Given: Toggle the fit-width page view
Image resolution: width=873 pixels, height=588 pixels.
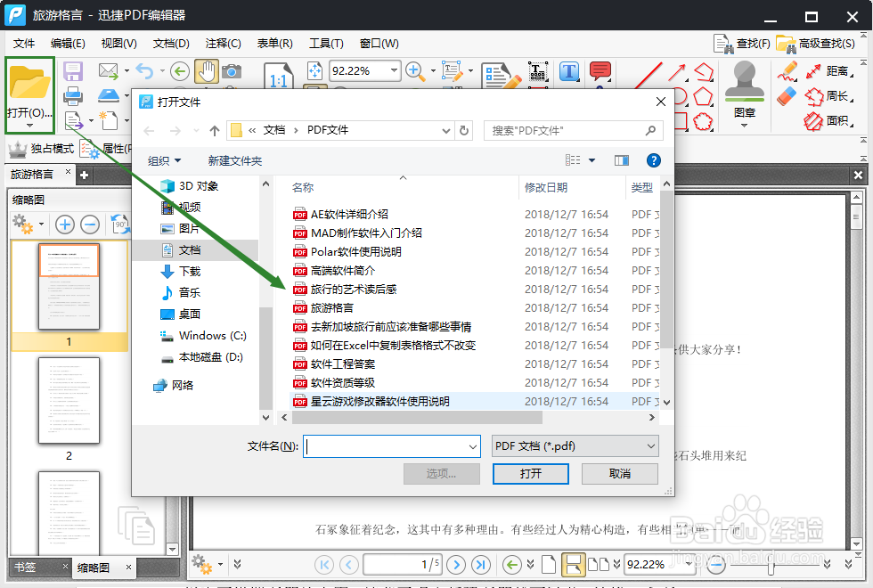Looking at the screenshot, I should coord(575,565).
